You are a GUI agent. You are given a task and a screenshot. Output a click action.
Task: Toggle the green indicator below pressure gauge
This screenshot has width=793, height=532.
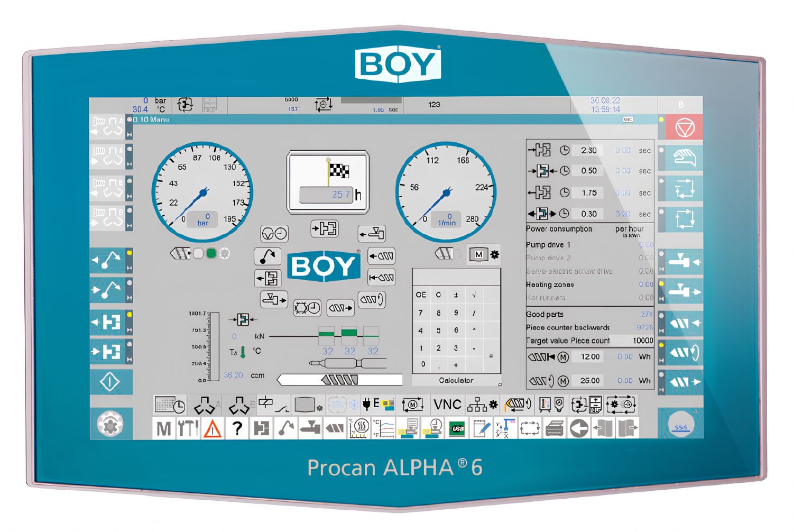tap(211, 253)
